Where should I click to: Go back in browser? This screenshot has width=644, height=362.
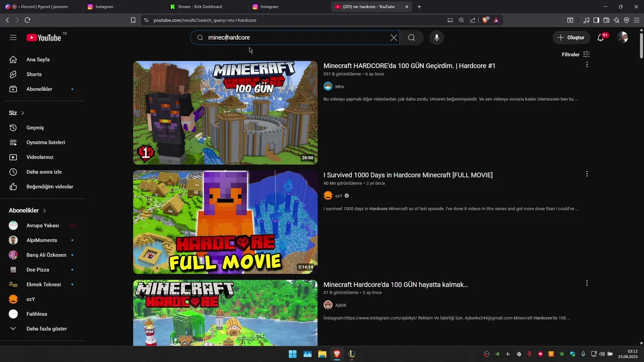coord(7,20)
